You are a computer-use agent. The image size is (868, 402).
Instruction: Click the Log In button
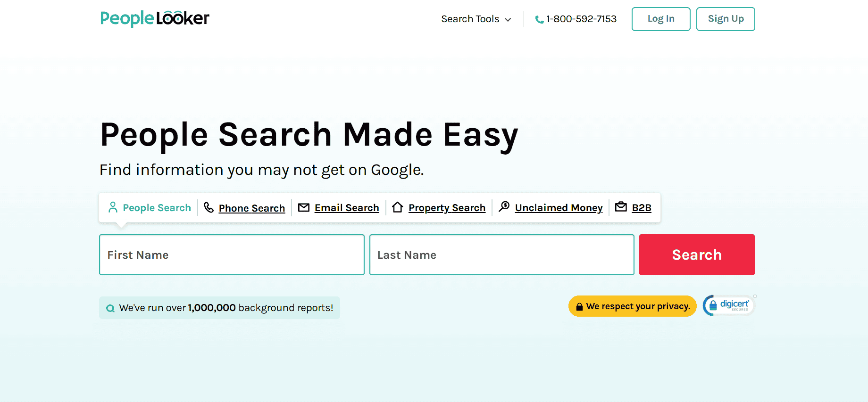pos(660,19)
